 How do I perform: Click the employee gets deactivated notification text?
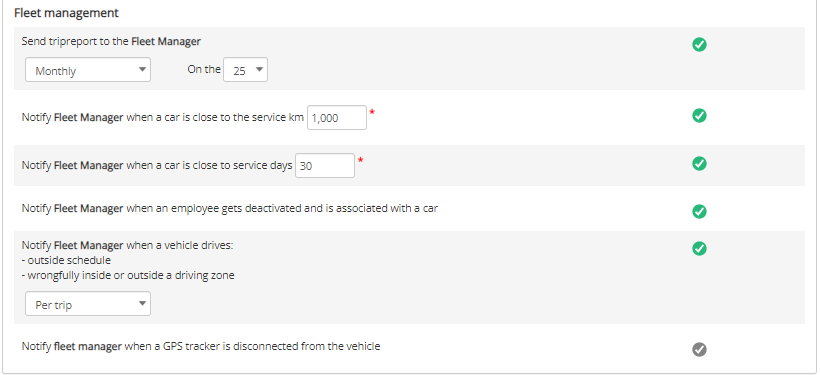click(230, 208)
